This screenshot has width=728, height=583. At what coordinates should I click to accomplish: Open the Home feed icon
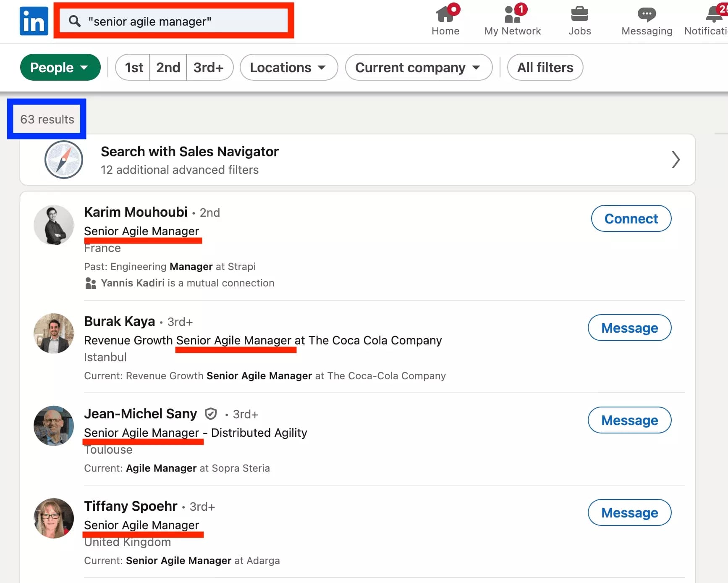pyautogui.click(x=445, y=15)
